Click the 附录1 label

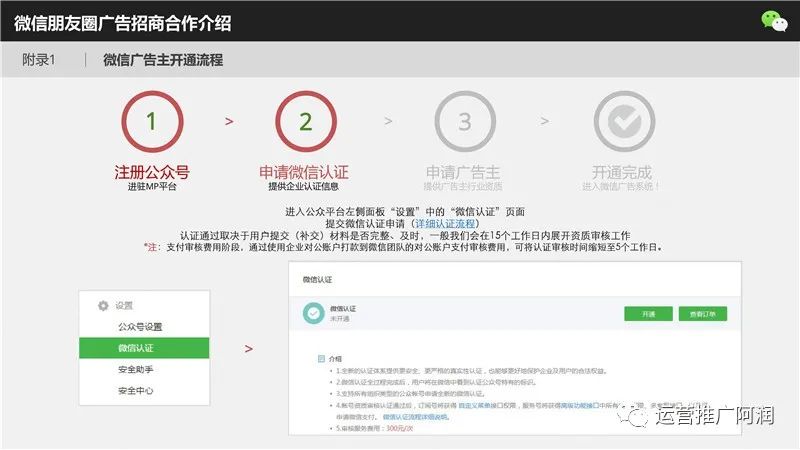pos(38,60)
